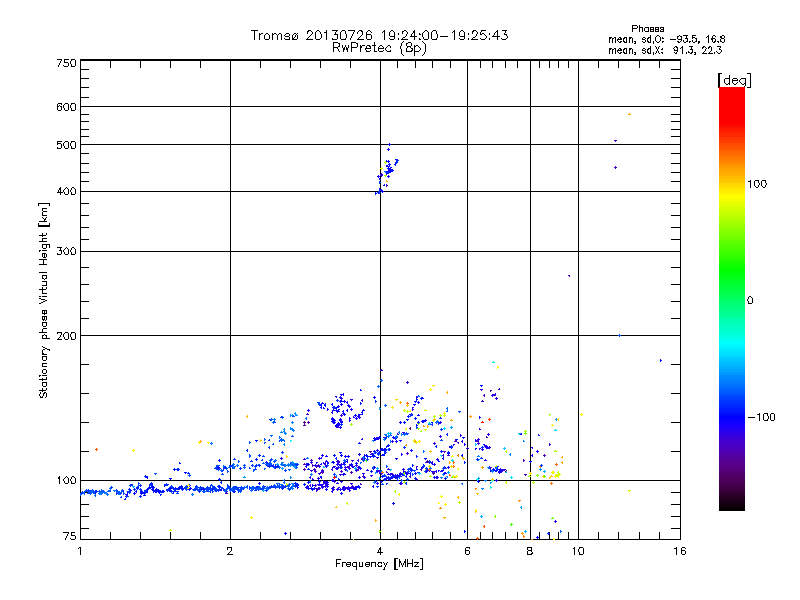Screen dimensions: 800x600
Task: Click the 'Stationary phase Virtual Height [km]' axis title
Action: tap(44, 300)
